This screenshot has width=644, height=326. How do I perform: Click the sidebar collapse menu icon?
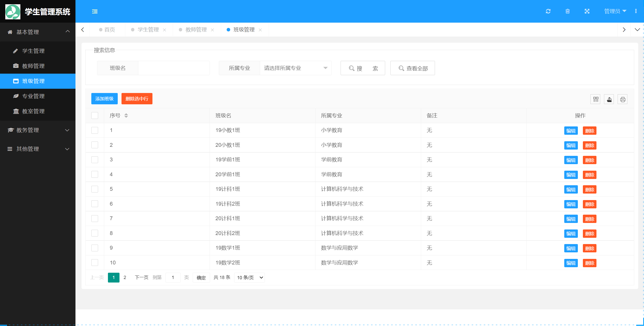coord(95,11)
